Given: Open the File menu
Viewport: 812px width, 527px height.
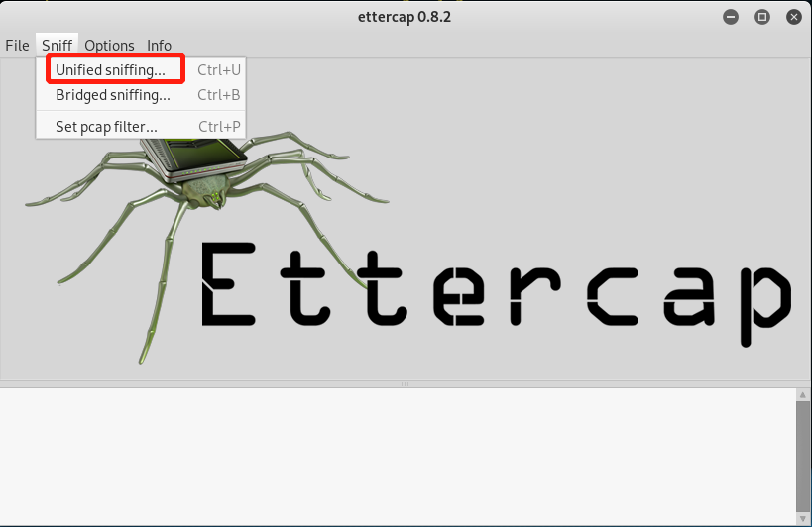Looking at the screenshot, I should coord(17,46).
